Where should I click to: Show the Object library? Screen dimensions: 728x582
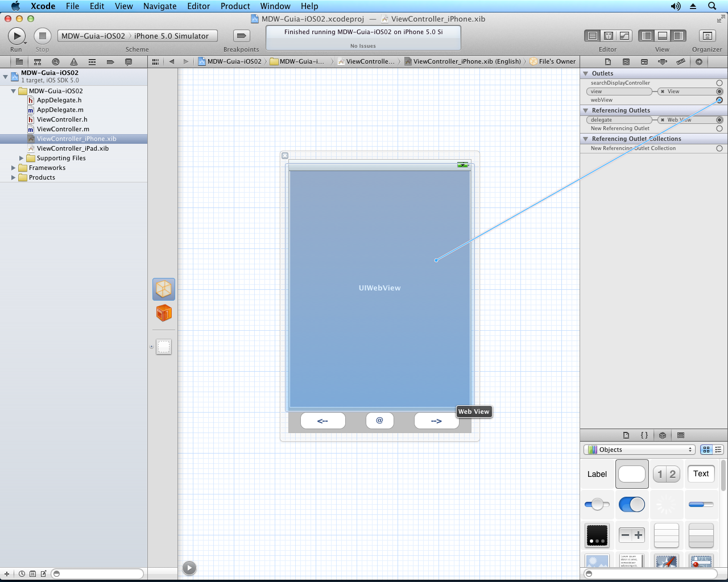(663, 435)
